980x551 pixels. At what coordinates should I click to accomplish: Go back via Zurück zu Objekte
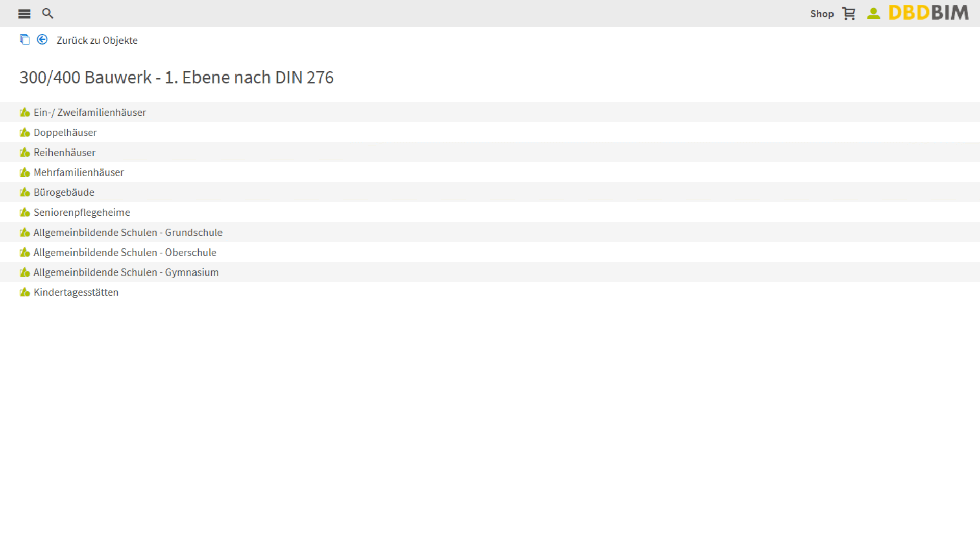pos(97,40)
